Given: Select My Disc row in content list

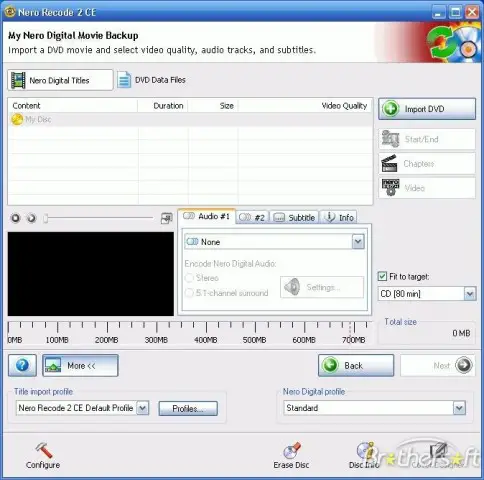Looking at the screenshot, I should (x=190, y=119).
